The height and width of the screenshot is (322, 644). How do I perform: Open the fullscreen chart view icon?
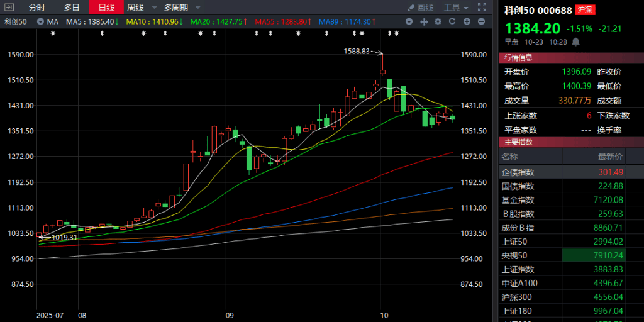coord(481,8)
